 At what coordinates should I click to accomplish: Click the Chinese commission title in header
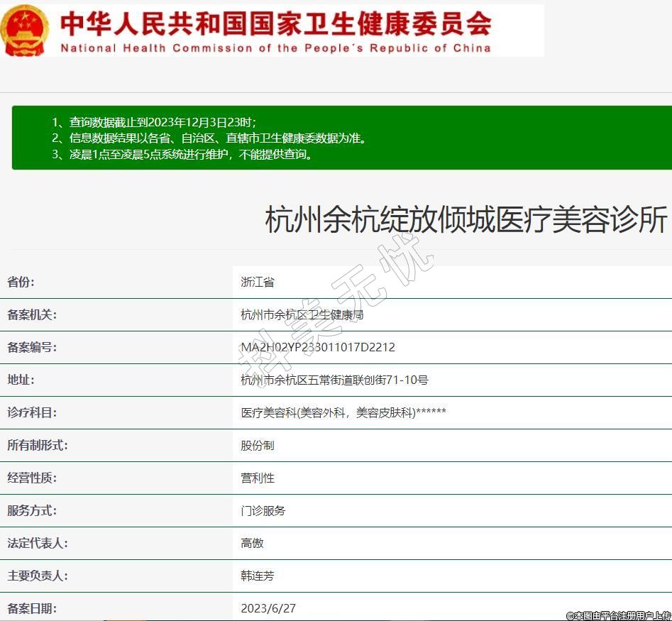[275, 23]
